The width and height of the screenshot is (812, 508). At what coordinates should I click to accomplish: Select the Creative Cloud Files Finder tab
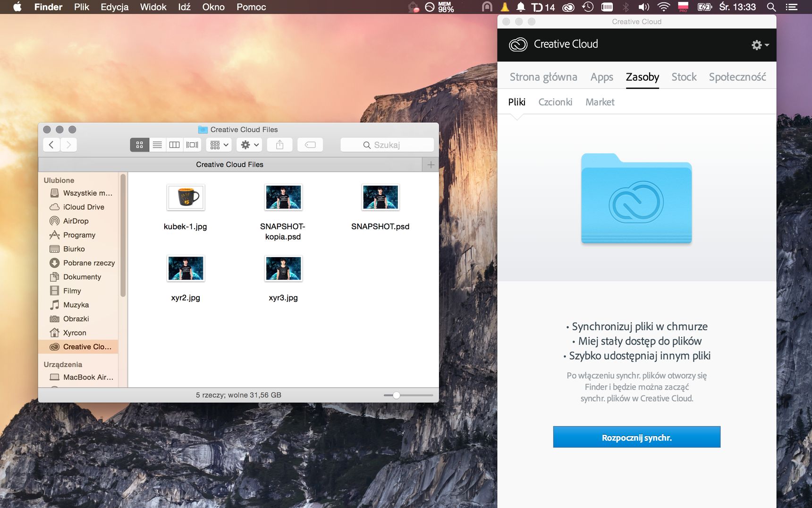click(230, 164)
